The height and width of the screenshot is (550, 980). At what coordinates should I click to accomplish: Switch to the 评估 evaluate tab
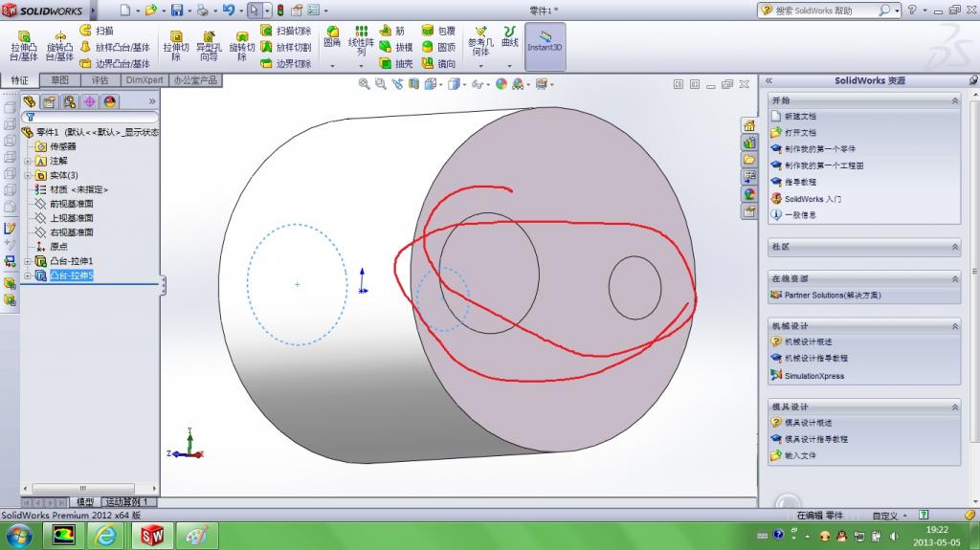click(x=100, y=80)
